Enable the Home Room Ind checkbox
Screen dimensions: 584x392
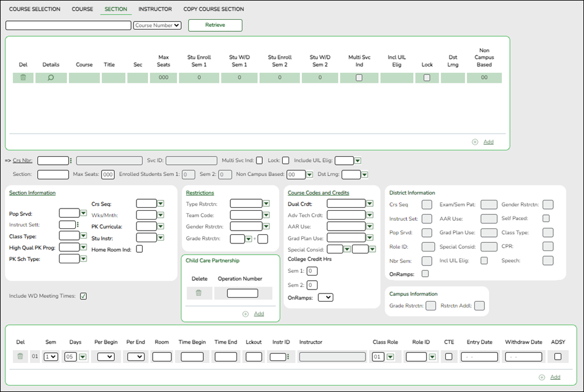(139, 249)
